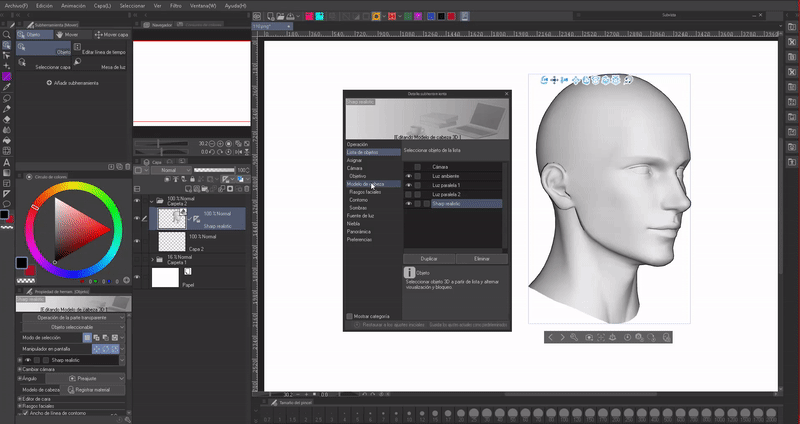Image resolution: width=800 pixels, height=424 pixels.
Task: Expand the 16 % Normal Carpeta 1 folder
Action: point(153,258)
